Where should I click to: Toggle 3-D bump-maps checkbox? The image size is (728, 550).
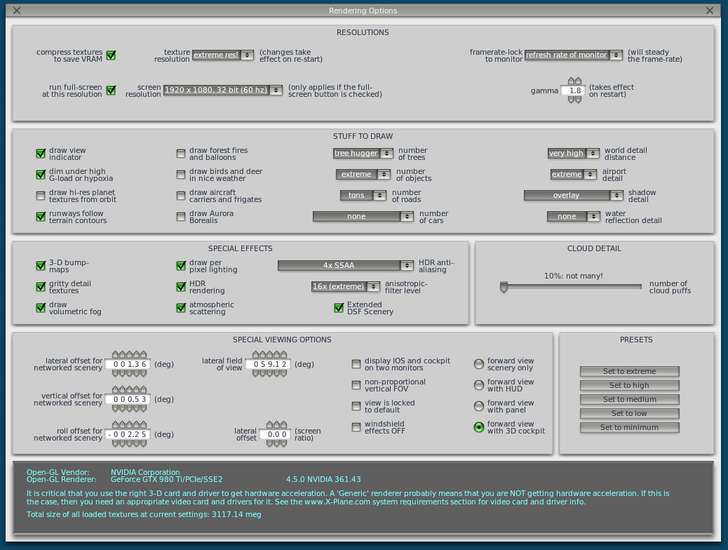coord(41,265)
